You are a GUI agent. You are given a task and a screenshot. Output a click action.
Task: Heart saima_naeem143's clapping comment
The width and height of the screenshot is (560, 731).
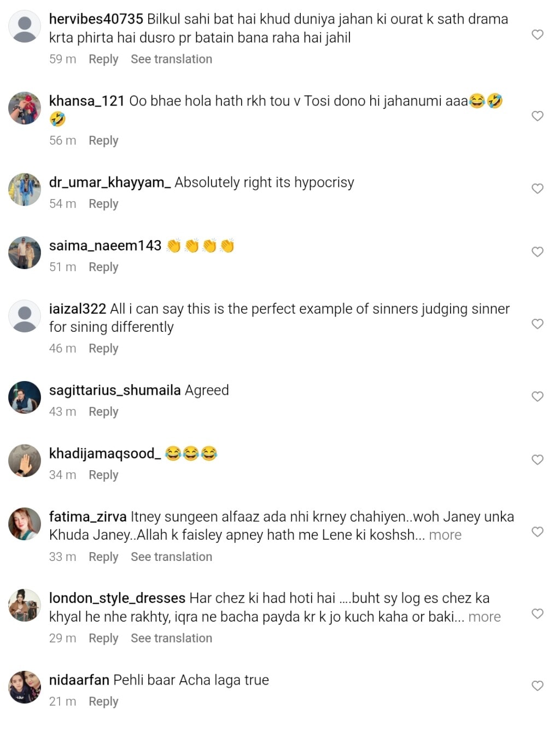point(538,252)
